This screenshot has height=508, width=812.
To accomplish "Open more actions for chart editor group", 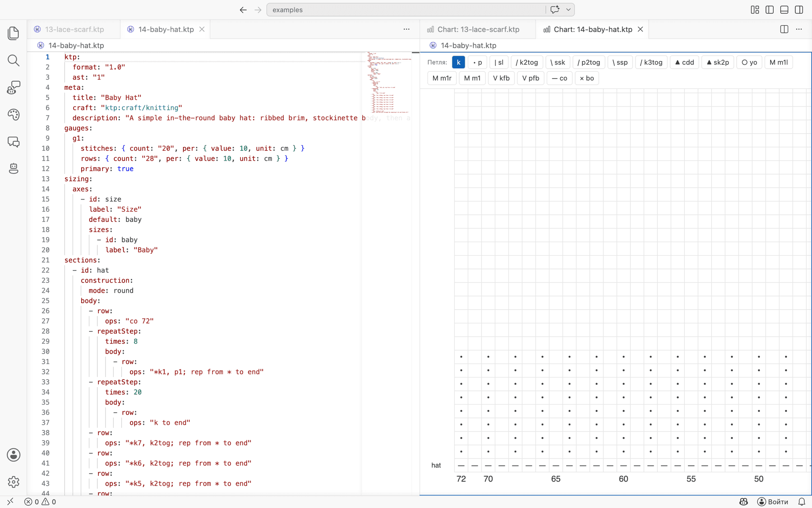I will click(x=799, y=29).
